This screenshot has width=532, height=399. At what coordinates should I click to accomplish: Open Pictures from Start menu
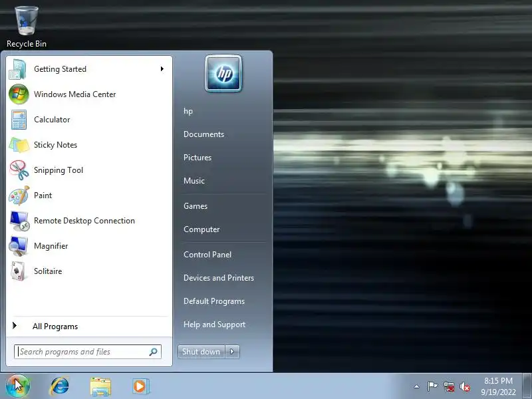pyautogui.click(x=198, y=158)
